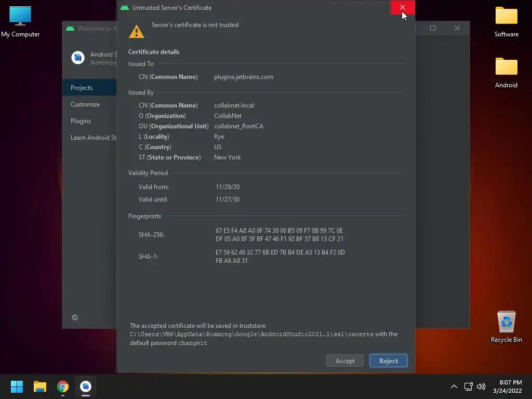532x399 pixels.
Task: Open the clock showing 8:07 PM
Action: tap(507, 387)
